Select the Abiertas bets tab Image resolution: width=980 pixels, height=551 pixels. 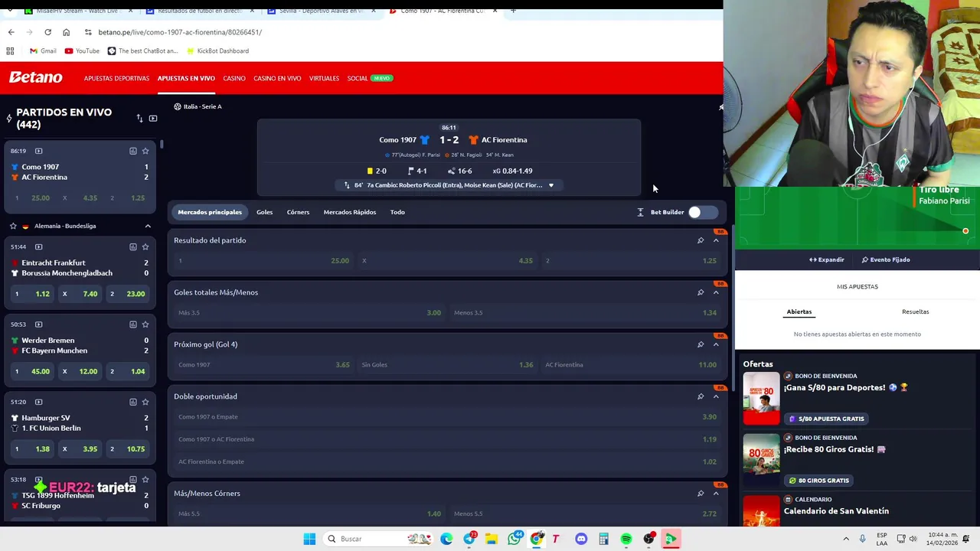[799, 311]
